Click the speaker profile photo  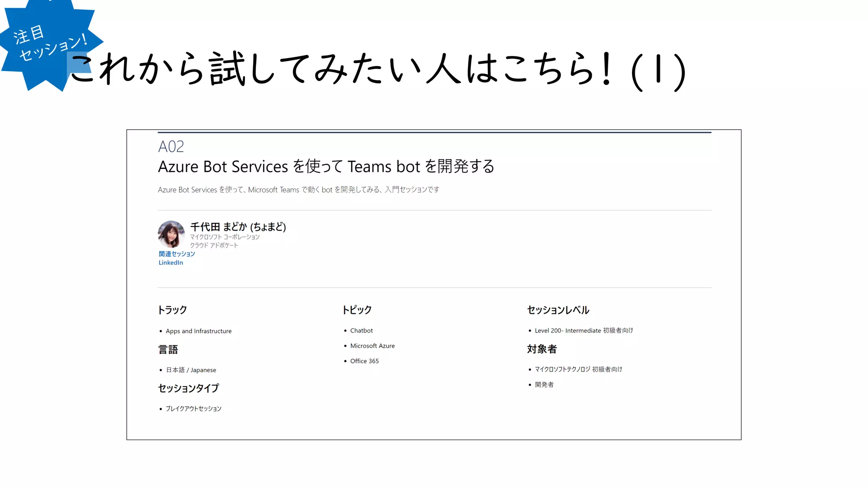[171, 234]
